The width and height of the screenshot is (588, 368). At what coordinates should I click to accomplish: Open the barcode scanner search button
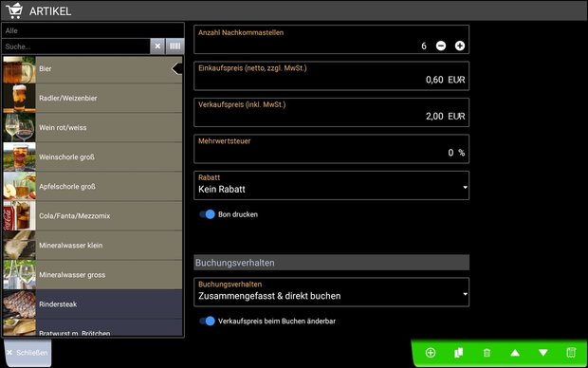pos(175,46)
